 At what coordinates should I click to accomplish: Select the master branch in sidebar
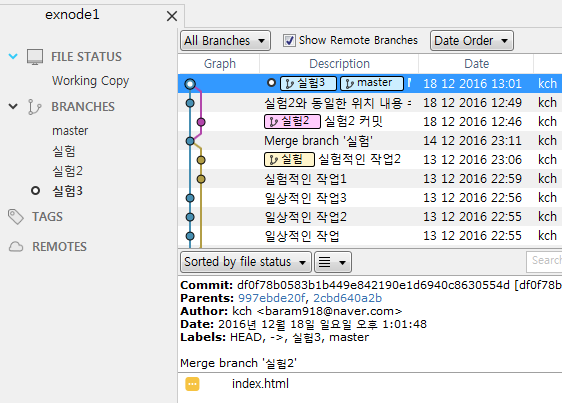pos(70,131)
